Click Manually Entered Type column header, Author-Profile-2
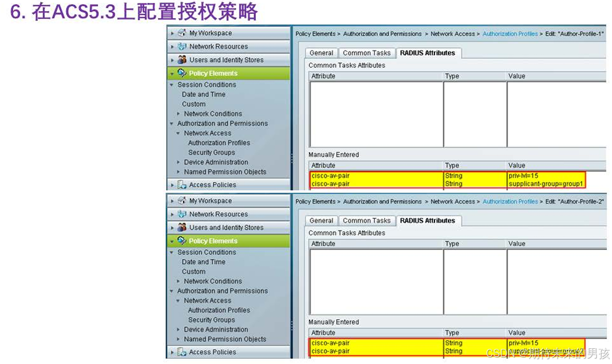612x364 pixels. (x=475, y=333)
